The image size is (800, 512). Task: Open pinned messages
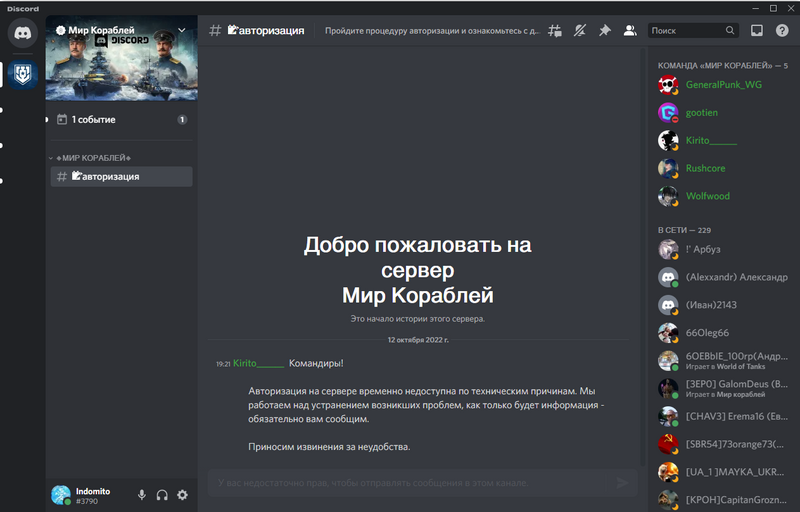pos(605,31)
